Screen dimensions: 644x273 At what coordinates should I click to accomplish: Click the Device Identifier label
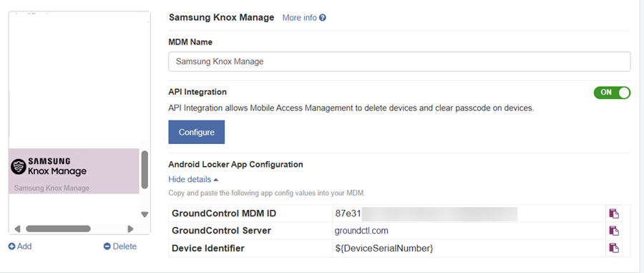coord(208,249)
